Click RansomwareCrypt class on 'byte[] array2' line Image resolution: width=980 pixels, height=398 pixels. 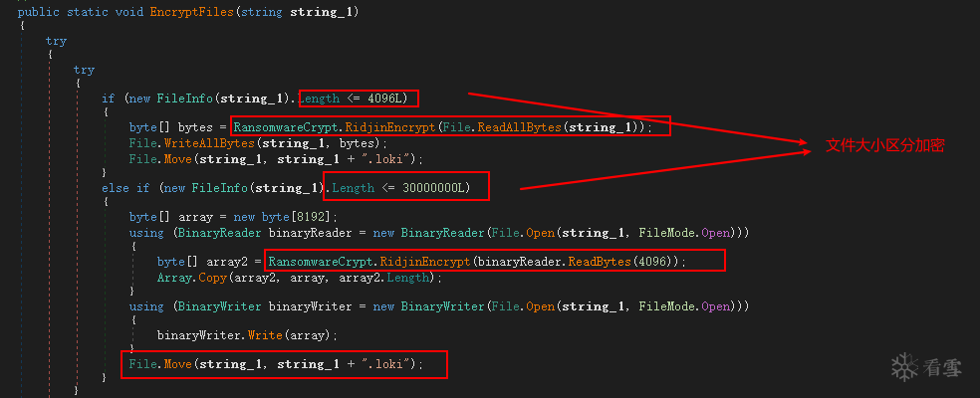pyautogui.click(x=322, y=262)
